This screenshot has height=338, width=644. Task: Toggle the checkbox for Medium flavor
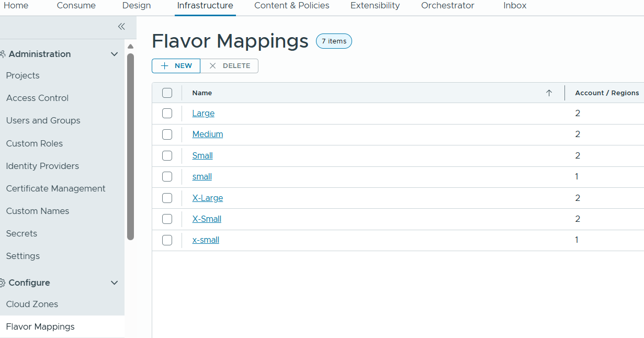(x=167, y=134)
